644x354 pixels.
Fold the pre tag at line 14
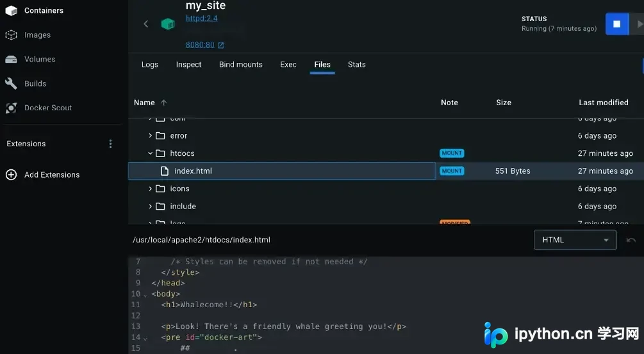point(145,339)
